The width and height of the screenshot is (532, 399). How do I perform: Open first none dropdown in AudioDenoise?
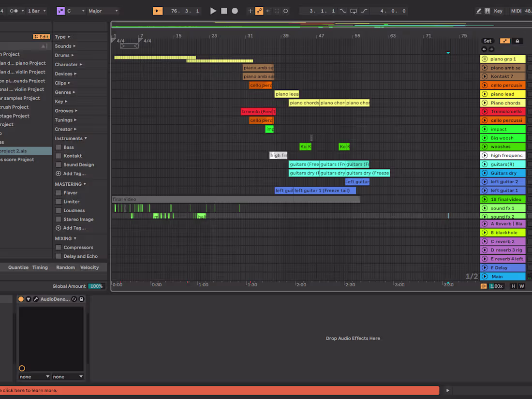[x=34, y=377]
